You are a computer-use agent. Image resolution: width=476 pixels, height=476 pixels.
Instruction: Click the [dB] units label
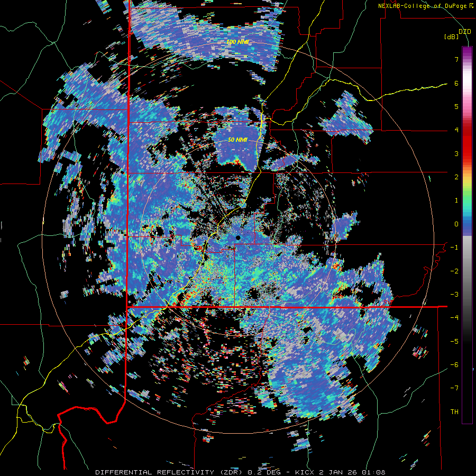pos(451,36)
